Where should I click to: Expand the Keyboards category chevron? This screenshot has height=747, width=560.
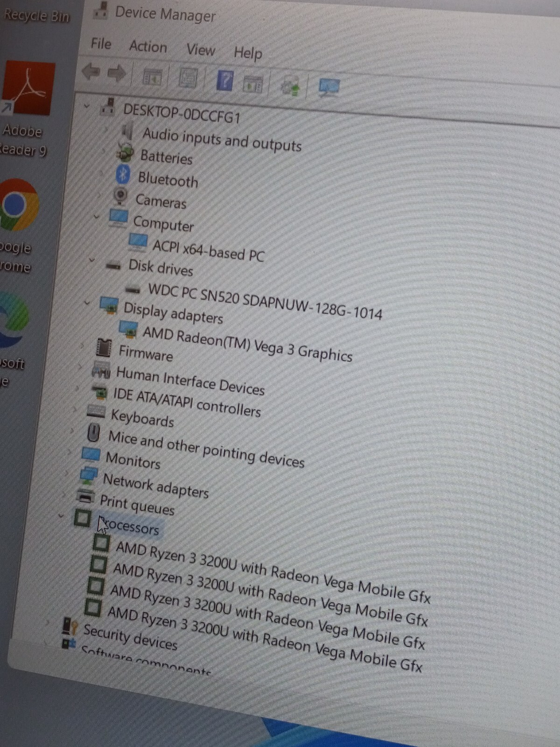(x=74, y=409)
